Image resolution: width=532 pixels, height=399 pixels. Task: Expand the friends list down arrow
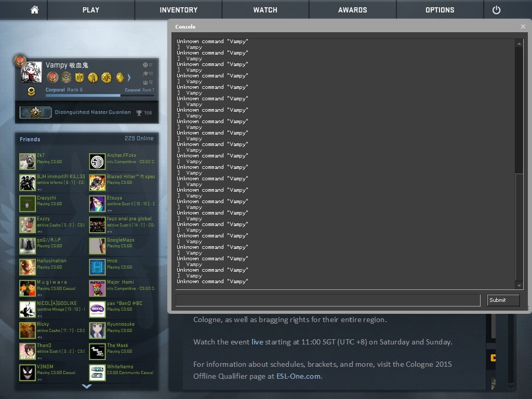coord(87,386)
